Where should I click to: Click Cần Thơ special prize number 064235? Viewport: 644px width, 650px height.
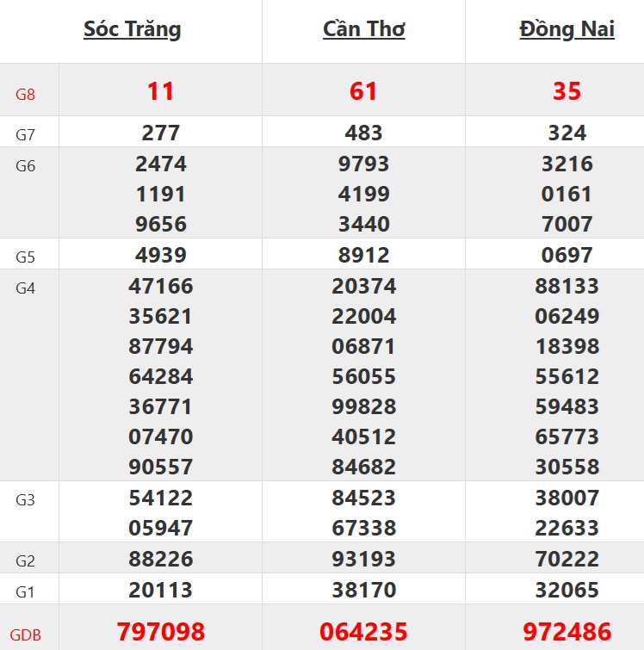(x=363, y=633)
